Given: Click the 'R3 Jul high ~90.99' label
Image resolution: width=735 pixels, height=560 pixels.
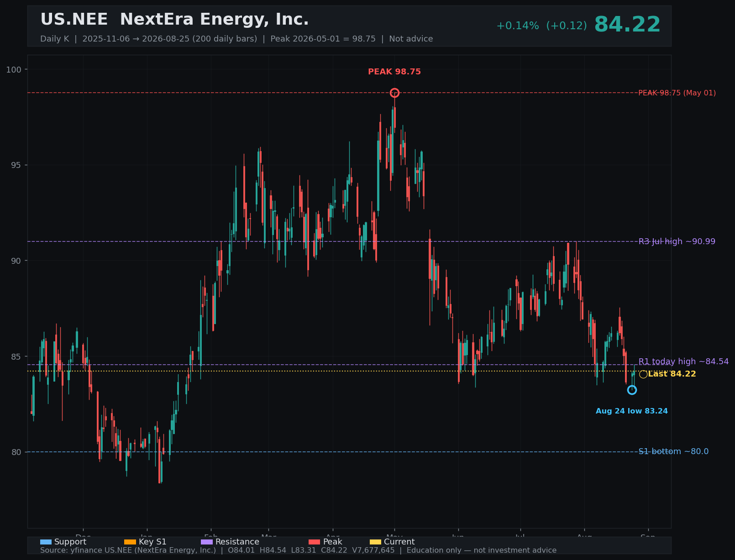Looking at the screenshot, I should pyautogui.click(x=677, y=241).
